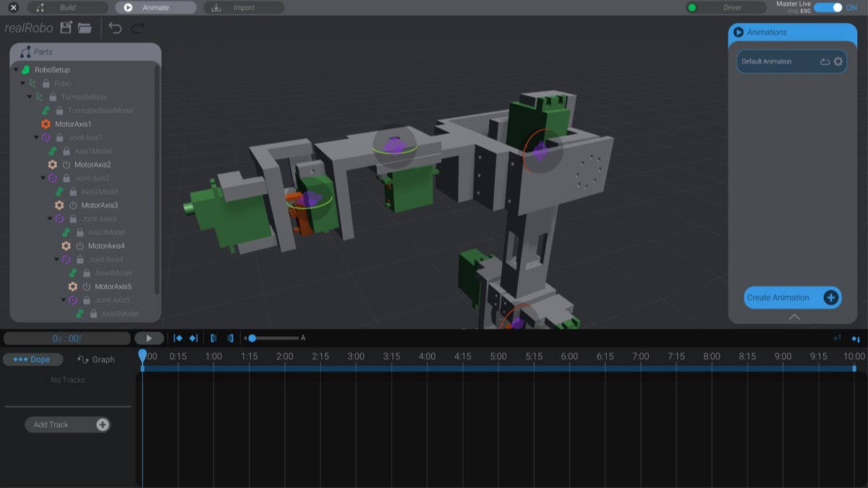Click the Create Animation button
Viewport: 868px width, 488px height.
(792, 298)
